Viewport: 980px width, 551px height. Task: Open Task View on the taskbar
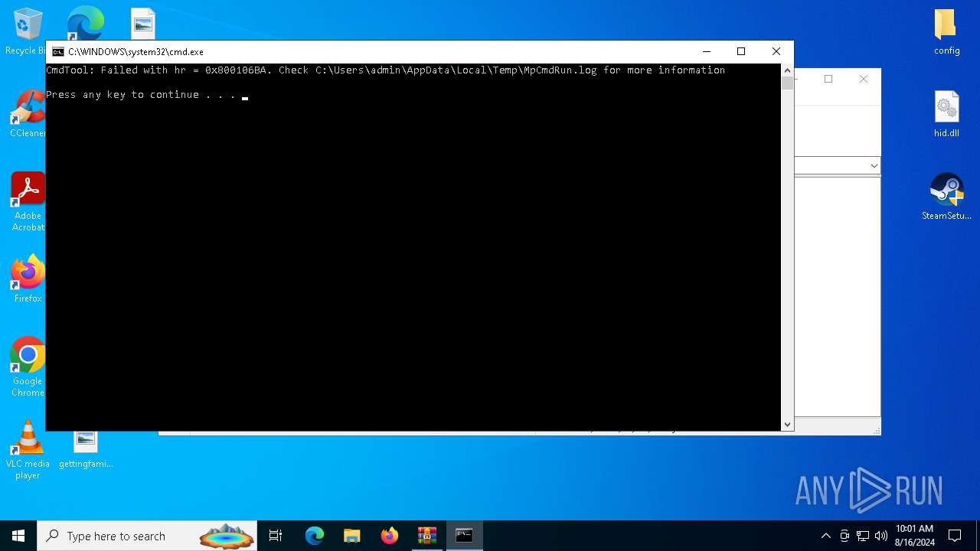(276, 536)
